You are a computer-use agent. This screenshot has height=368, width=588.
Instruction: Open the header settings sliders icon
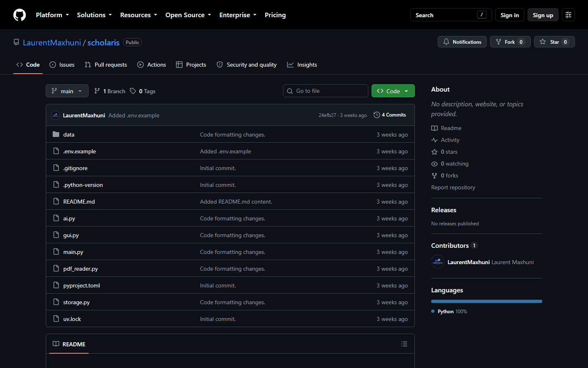pyautogui.click(x=568, y=15)
